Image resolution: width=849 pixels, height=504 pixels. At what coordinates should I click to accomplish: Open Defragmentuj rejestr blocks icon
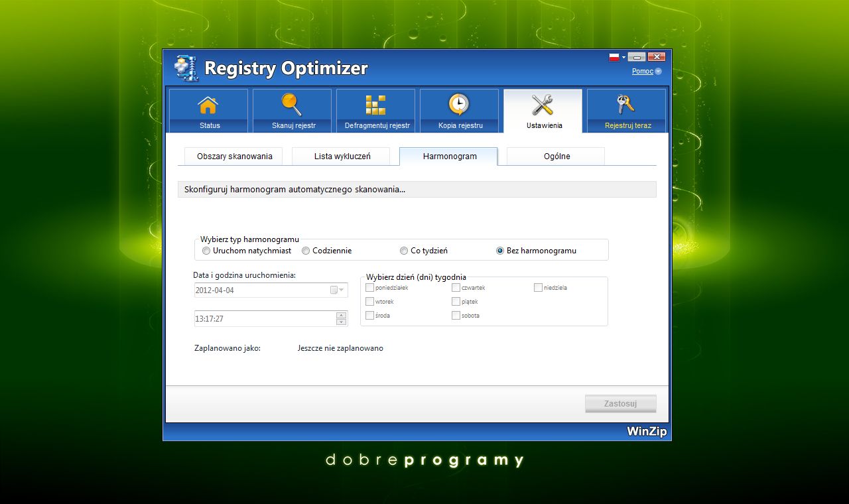point(375,105)
